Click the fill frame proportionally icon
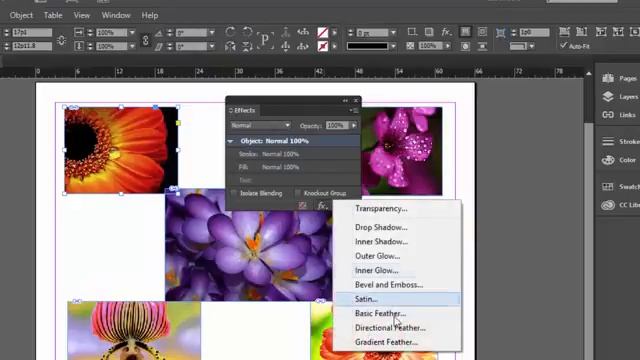Screen dimensions: 640x360 pos(564,32)
